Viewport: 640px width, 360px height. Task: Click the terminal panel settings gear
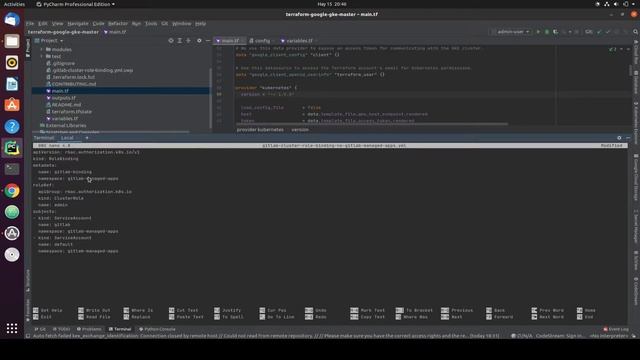coord(619,138)
